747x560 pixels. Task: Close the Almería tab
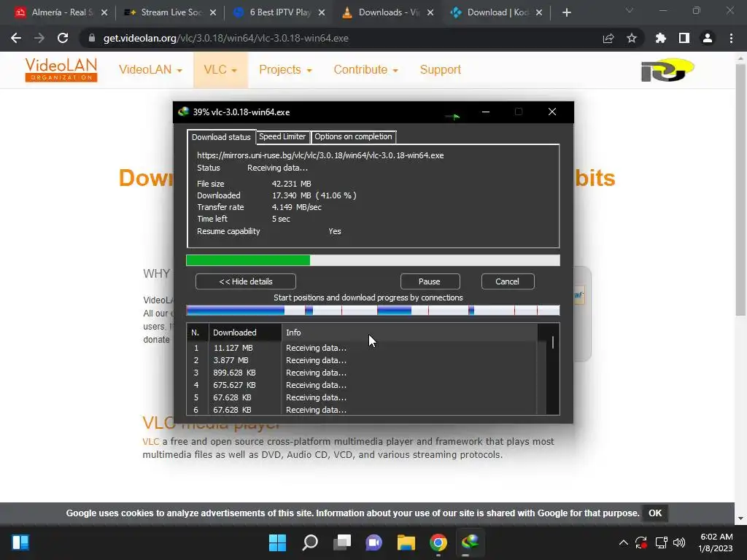click(x=104, y=12)
